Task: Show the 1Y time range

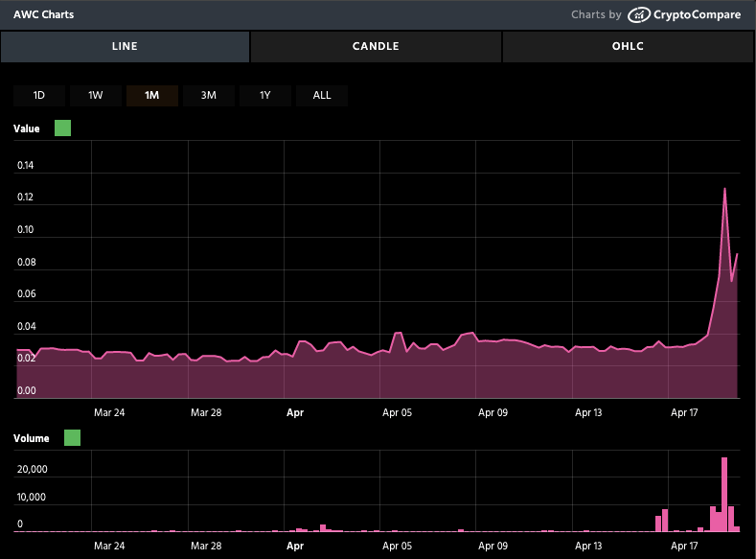Action: [265, 95]
